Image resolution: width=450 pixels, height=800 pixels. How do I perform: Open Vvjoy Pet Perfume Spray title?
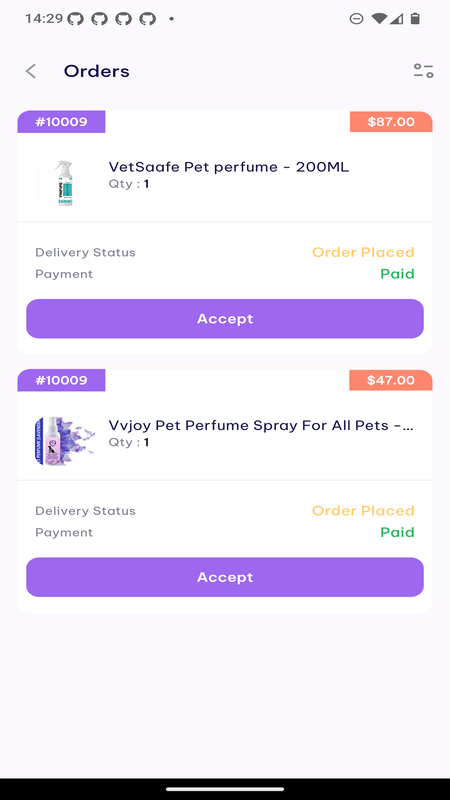pyautogui.click(x=261, y=426)
